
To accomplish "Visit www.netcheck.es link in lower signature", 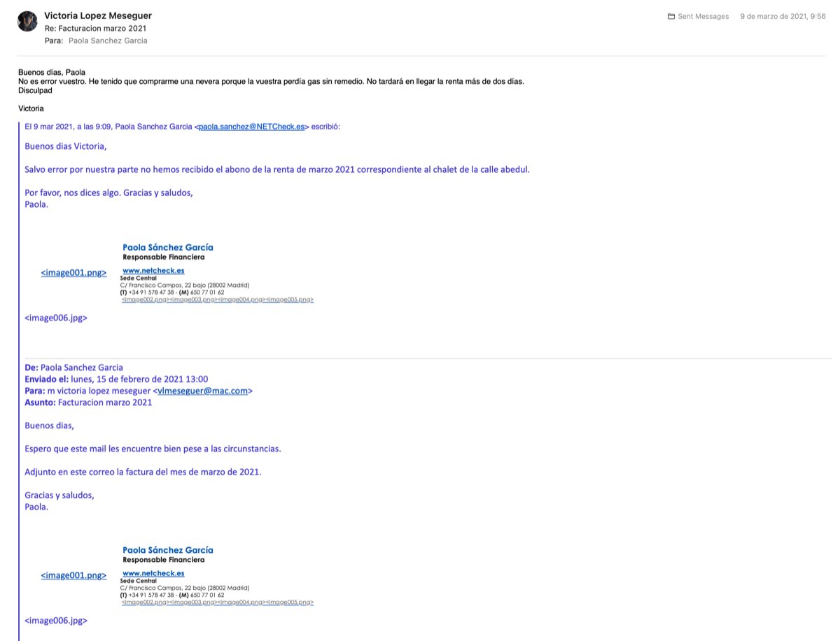I will (153, 573).
